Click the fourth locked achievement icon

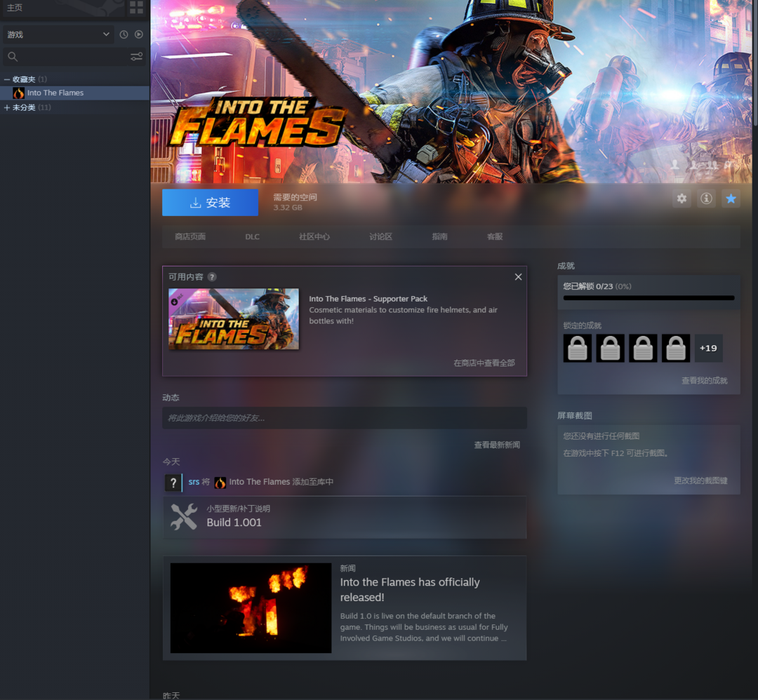[x=676, y=349]
